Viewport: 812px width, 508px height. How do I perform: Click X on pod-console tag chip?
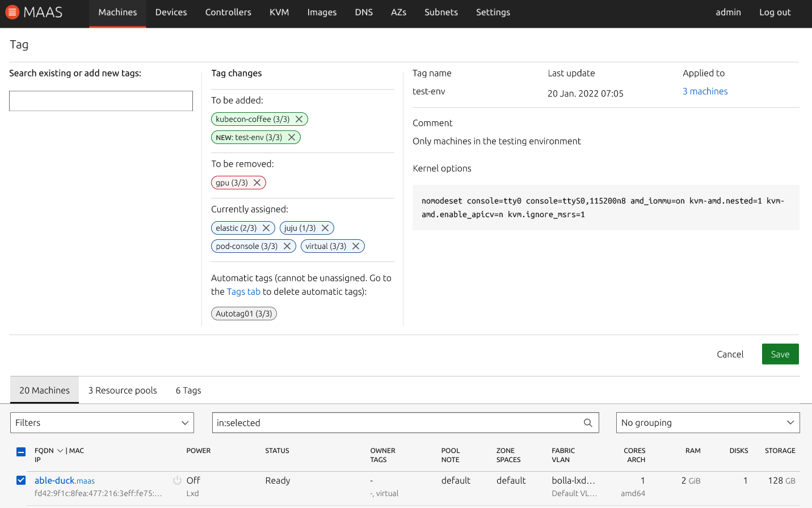[287, 246]
